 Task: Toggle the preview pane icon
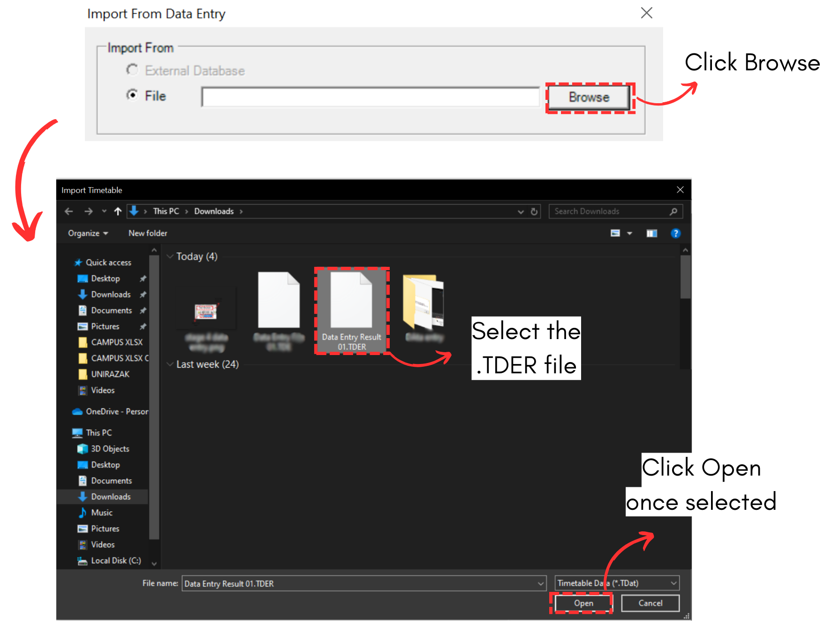point(651,234)
